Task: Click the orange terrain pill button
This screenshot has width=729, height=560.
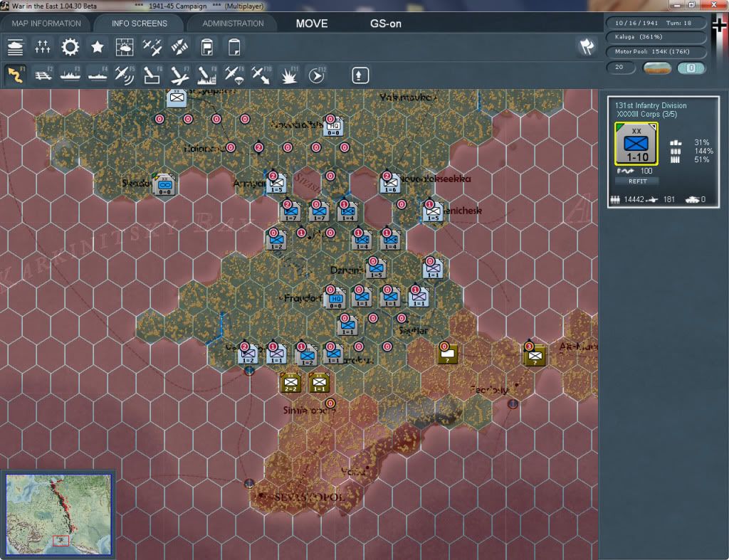Action: click(657, 68)
